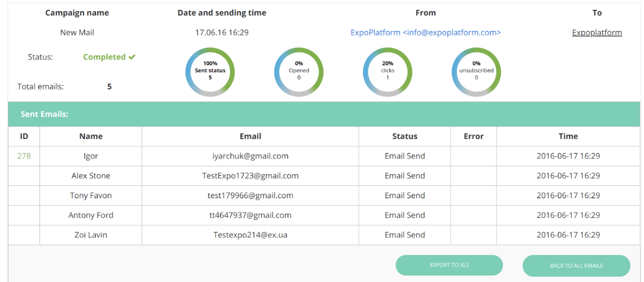This screenshot has width=644, height=282.
Task: Click the Name column header
Action: coord(91,136)
